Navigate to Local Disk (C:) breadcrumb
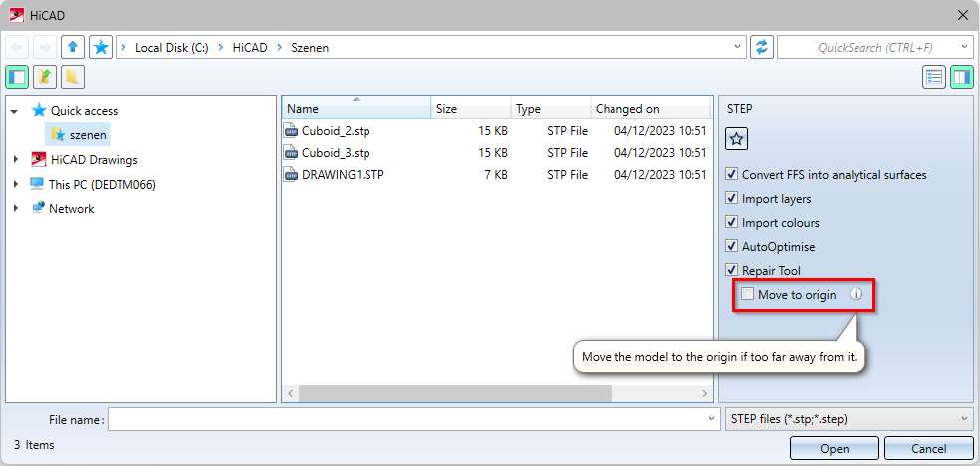The image size is (980, 466). pyautogui.click(x=172, y=47)
